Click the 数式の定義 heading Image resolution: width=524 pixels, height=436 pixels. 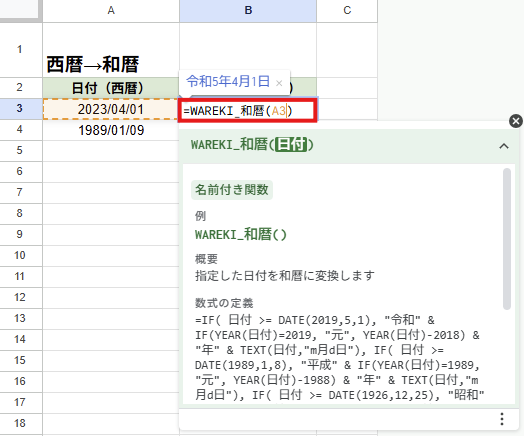click(x=224, y=303)
